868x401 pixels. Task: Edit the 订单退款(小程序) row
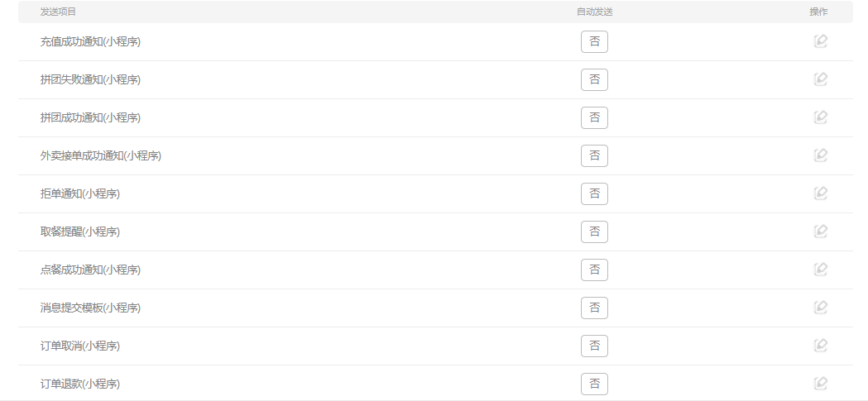pyautogui.click(x=820, y=384)
